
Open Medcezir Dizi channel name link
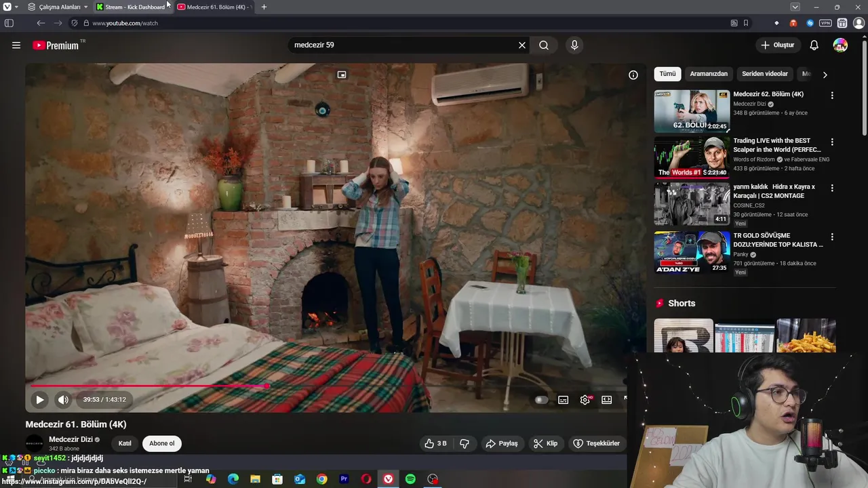[71, 439]
